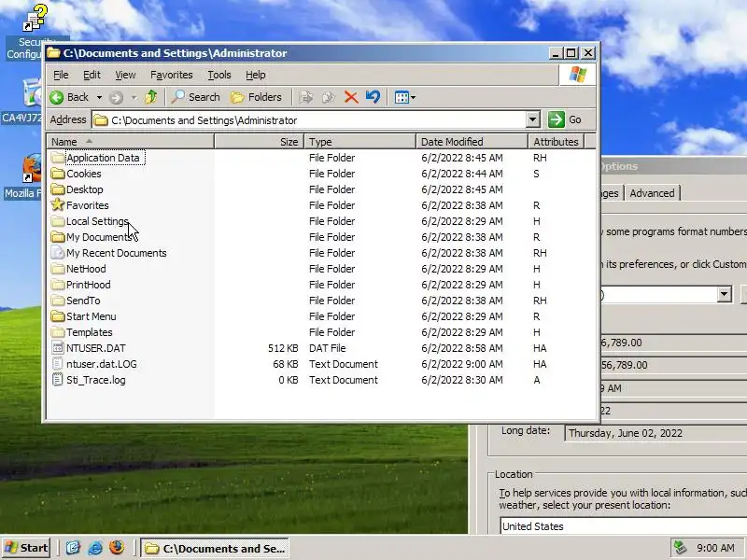Screen dimensions: 747x560
Task: Select the Favorites star icon
Action: tap(58, 204)
